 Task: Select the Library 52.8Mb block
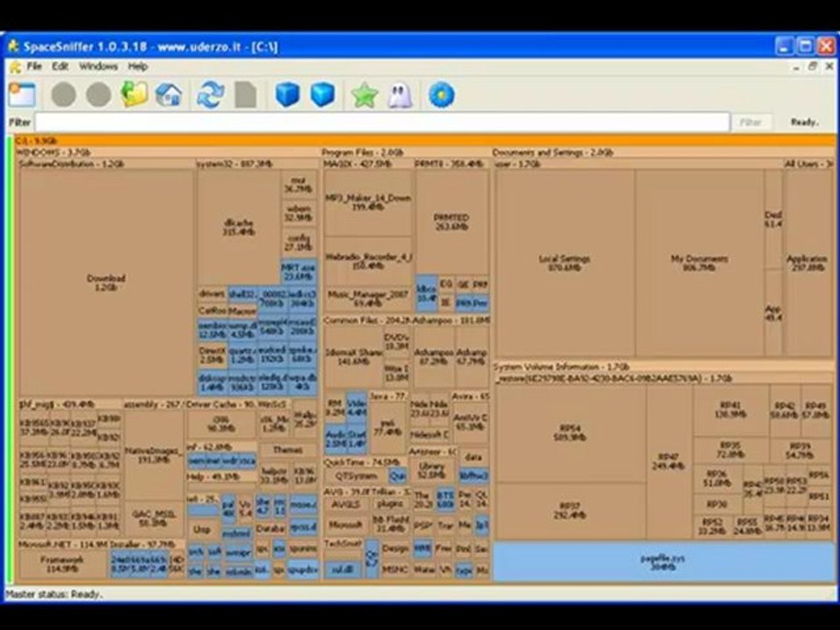431,470
